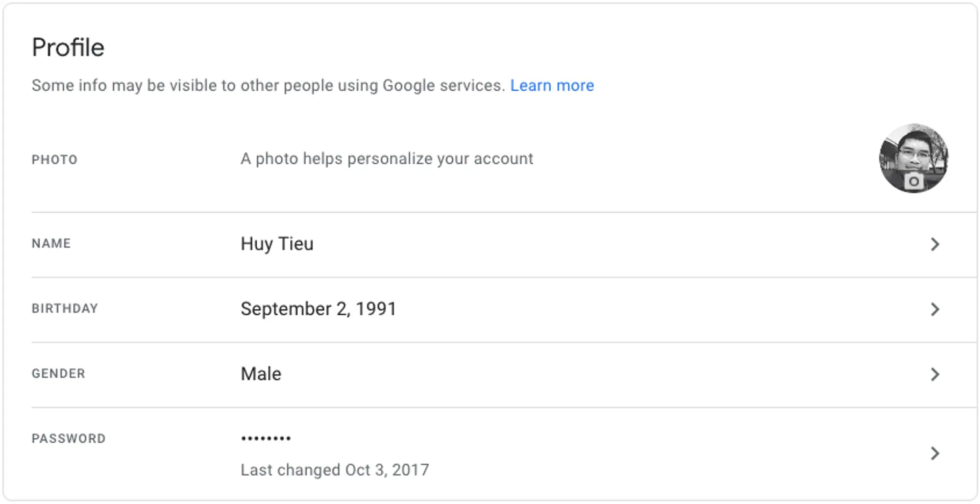This screenshot has height=504, width=980.
Task: Click the PHOTO row label
Action: click(54, 159)
